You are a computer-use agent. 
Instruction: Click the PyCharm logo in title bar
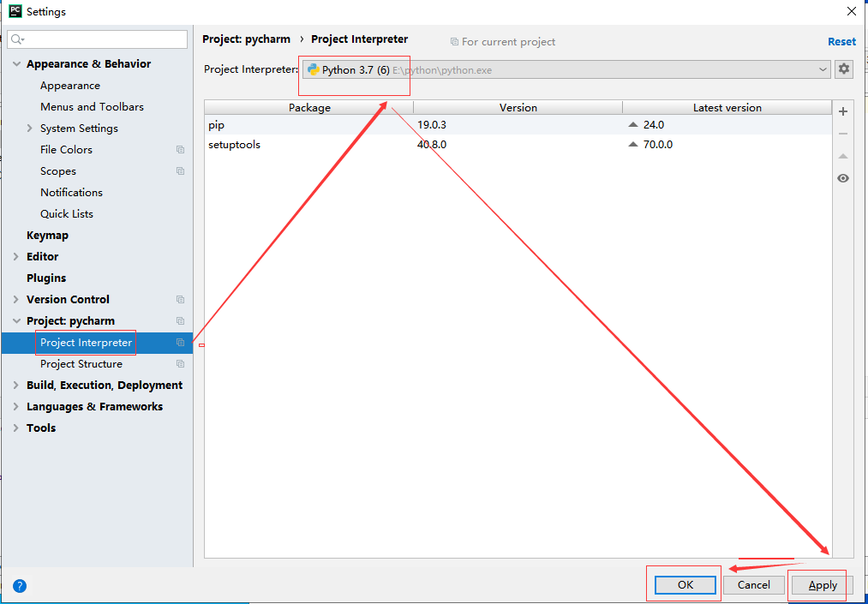(x=15, y=11)
